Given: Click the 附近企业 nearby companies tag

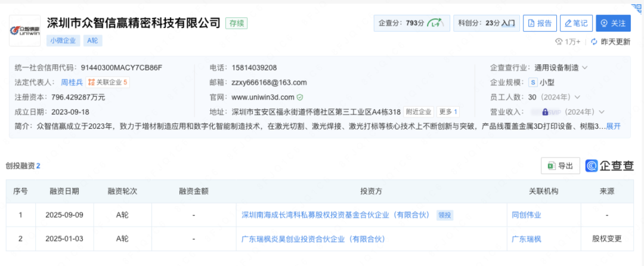Looking at the screenshot, I should pos(418,112).
